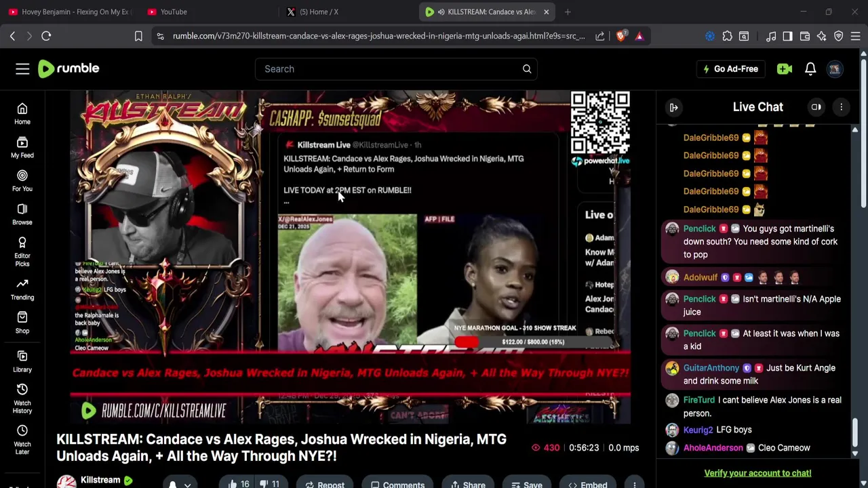The image size is (868, 488).
Task: Click FireTurd username in chat
Action: [699, 400]
